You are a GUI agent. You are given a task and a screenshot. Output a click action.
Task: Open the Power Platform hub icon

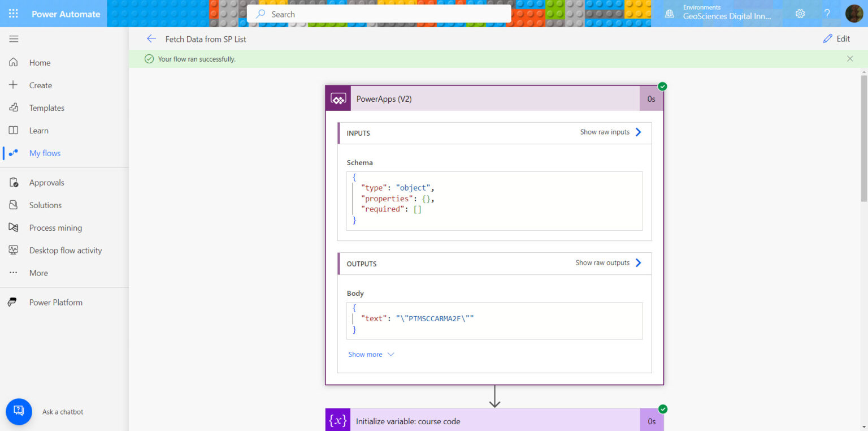tap(14, 302)
